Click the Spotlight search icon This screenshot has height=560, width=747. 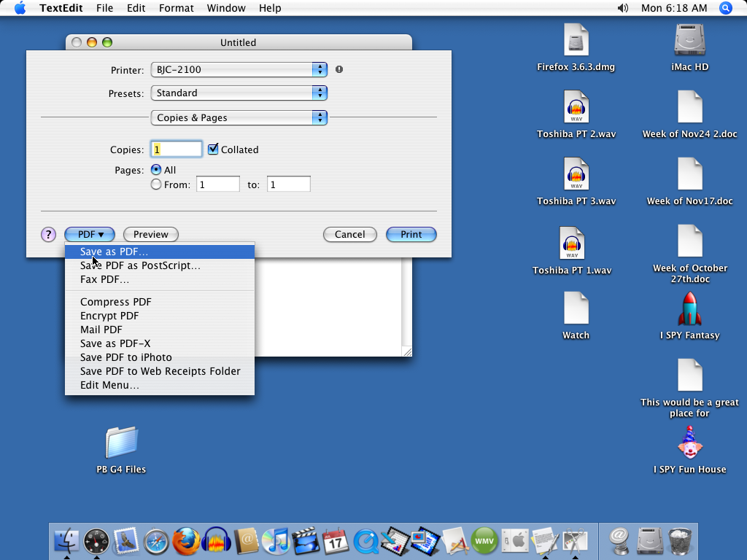pyautogui.click(x=726, y=8)
